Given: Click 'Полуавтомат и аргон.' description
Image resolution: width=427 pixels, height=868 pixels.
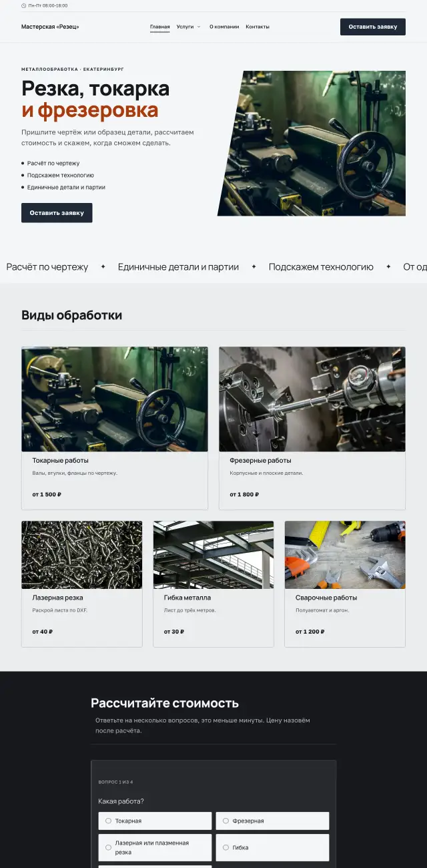Looking at the screenshot, I should [322, 610].
